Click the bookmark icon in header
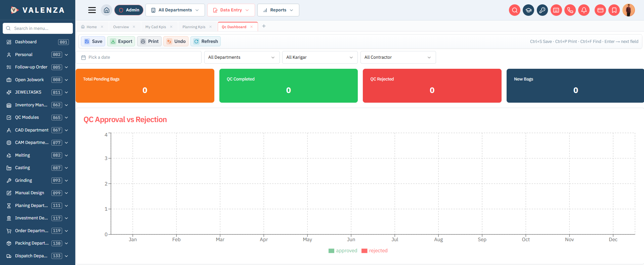Image resolution: width=644 pixels, height=265 pixels. (x=614, y=10)
